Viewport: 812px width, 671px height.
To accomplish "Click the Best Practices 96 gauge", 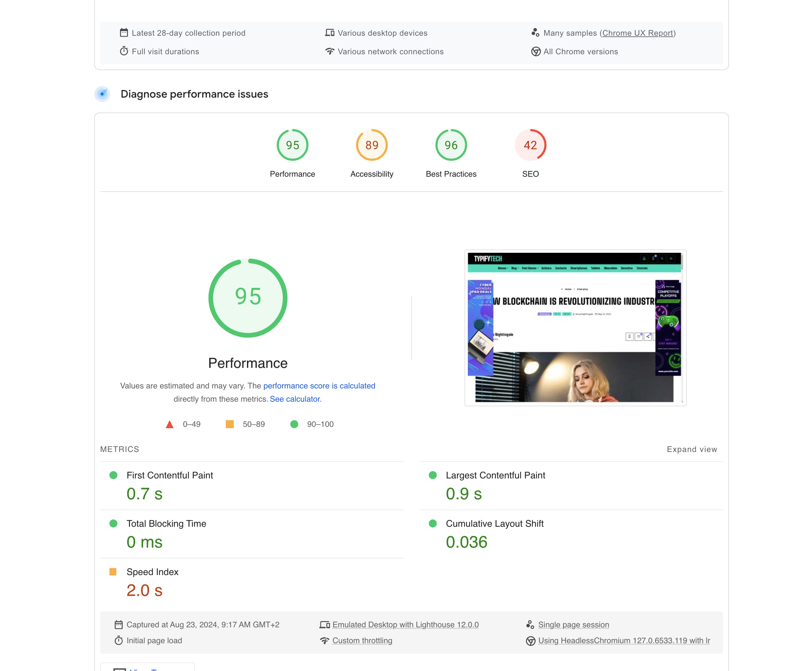I will pyautogui.click(x=450, y=145).
